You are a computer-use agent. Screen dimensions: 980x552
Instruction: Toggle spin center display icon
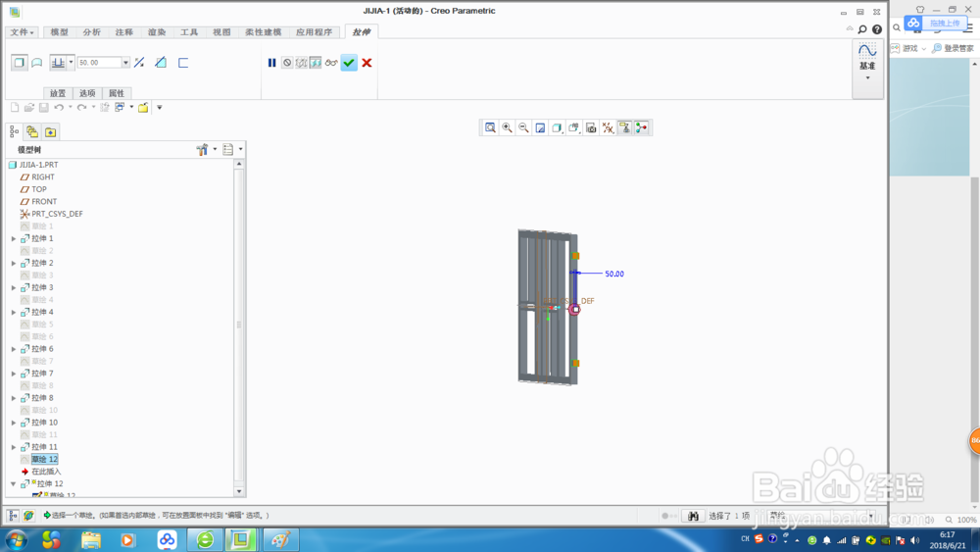642,127
